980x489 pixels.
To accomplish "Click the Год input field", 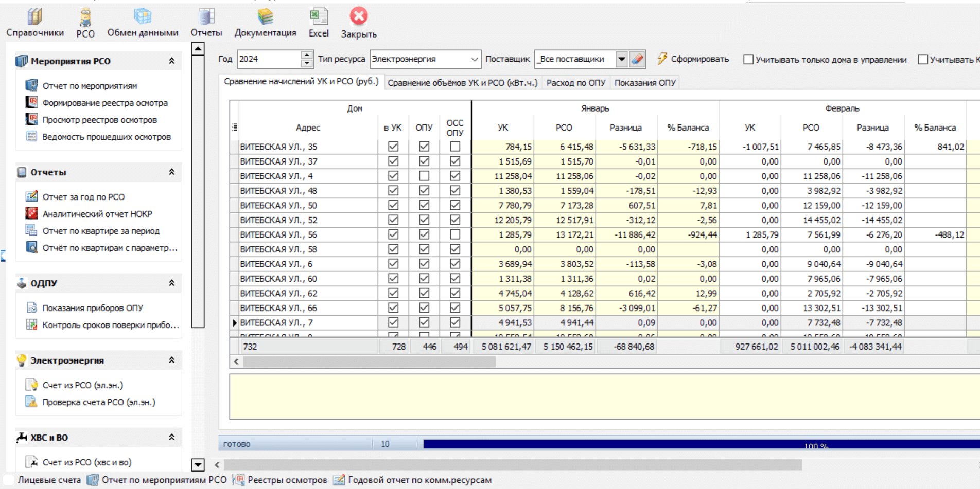I will (x=268, y=59).
